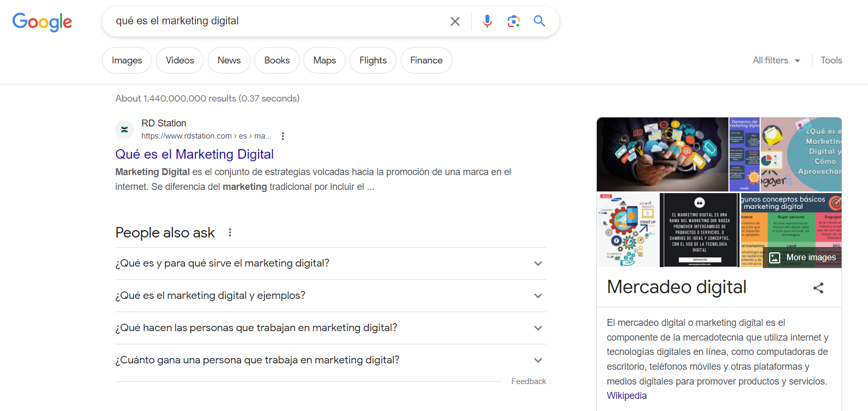
Task: Submit search with the magnifier icon
Action: tap(539, 21)
